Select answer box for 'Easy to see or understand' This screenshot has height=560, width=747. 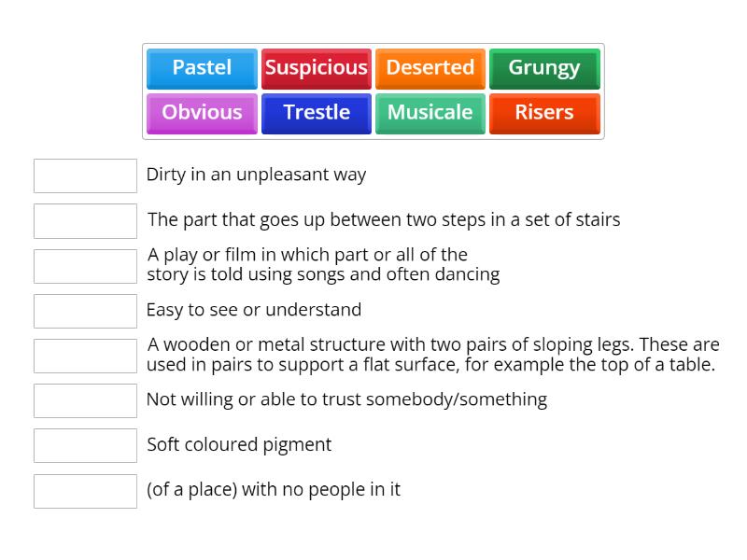coord(85,311)
